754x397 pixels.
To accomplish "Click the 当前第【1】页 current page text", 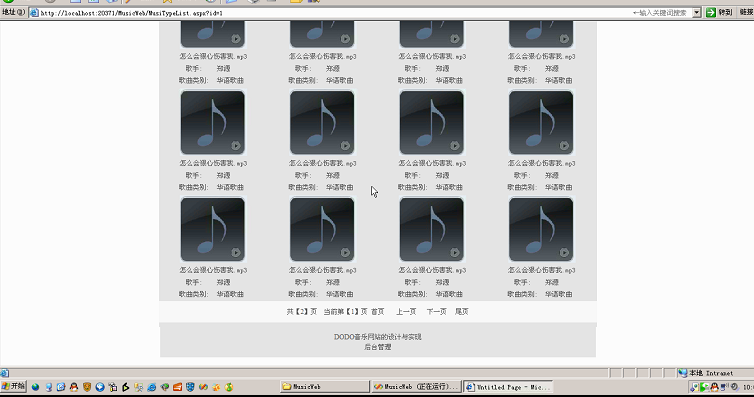I will click(345, 311).
